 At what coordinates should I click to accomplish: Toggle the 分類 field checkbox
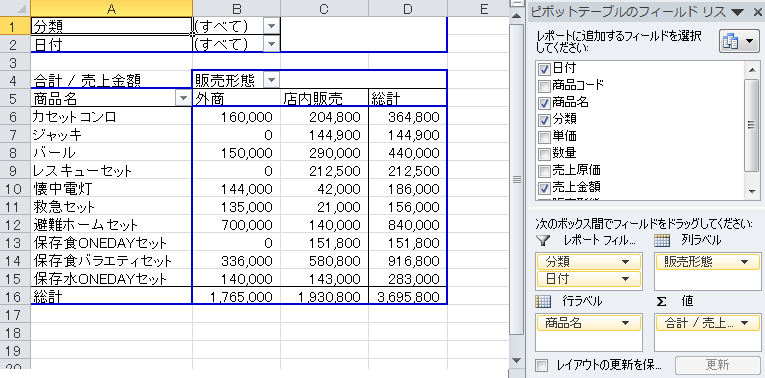click(544, 120)
